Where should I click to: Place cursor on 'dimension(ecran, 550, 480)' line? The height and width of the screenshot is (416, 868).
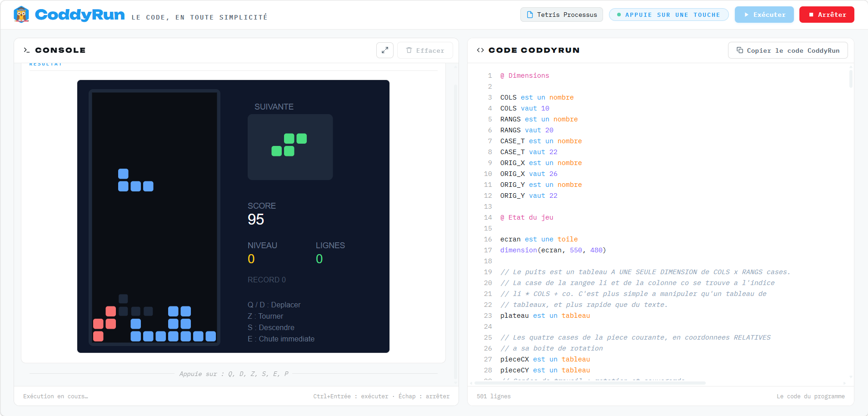point(553,250)
